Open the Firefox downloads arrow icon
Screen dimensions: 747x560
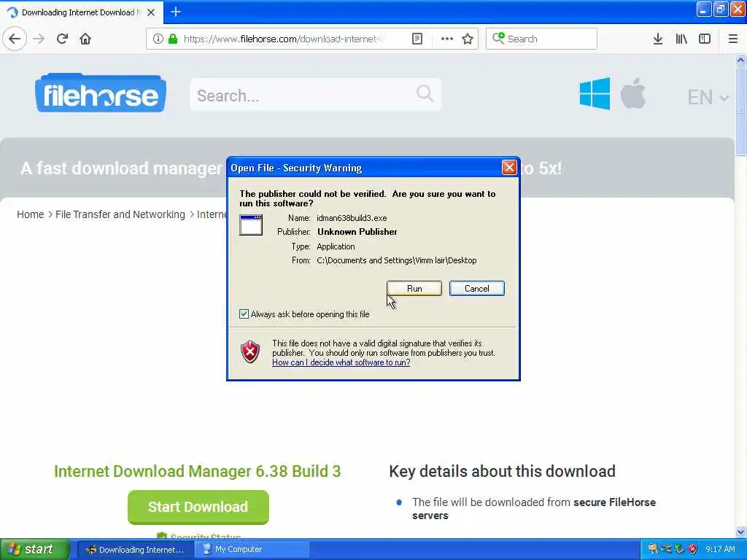point(658,39)
